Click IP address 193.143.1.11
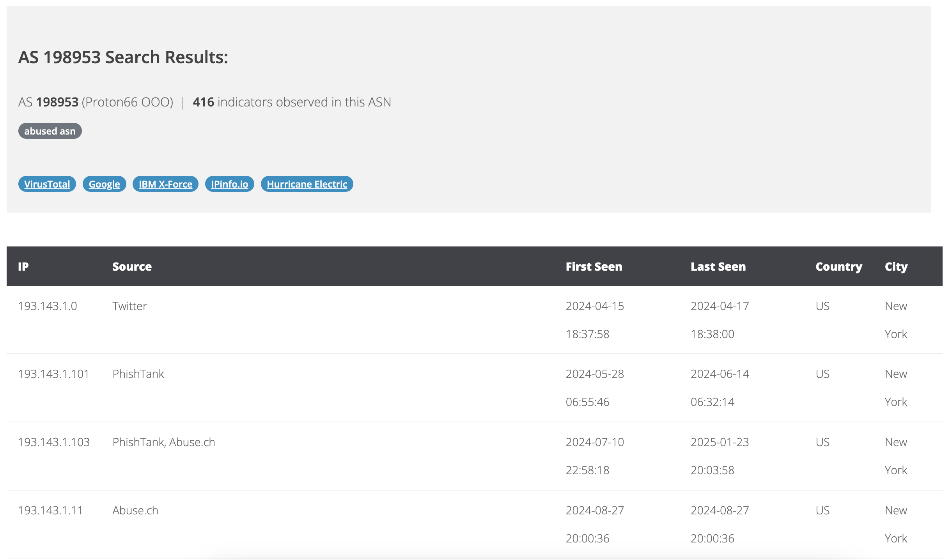950x560 pixels. pyautogui.click(x=50, y=510)
